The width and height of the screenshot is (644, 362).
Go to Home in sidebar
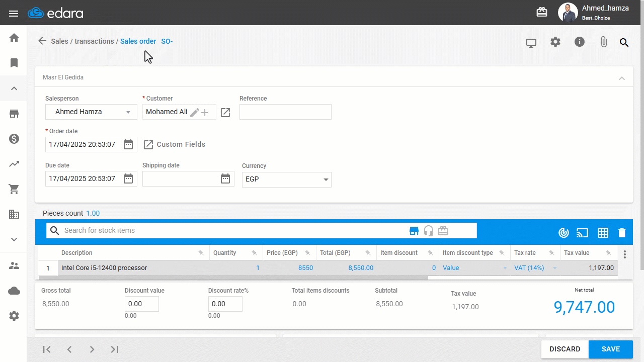point(14,38)
